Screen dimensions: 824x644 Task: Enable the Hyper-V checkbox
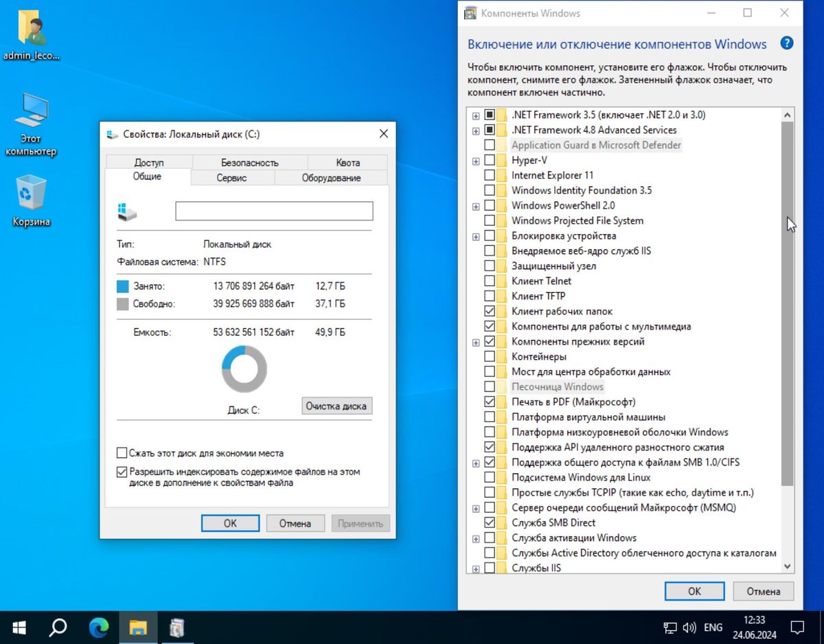[x=490, y=160]
